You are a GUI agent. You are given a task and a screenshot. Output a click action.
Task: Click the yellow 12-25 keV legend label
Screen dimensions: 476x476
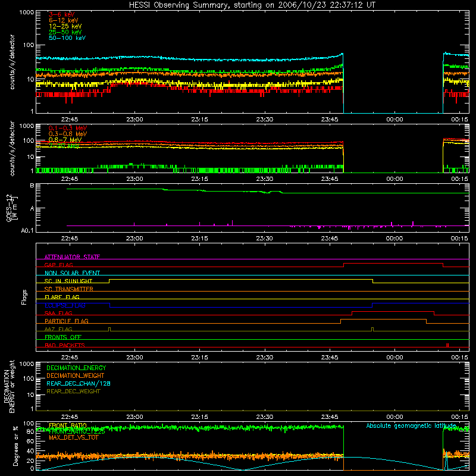(x=65, y=26)
